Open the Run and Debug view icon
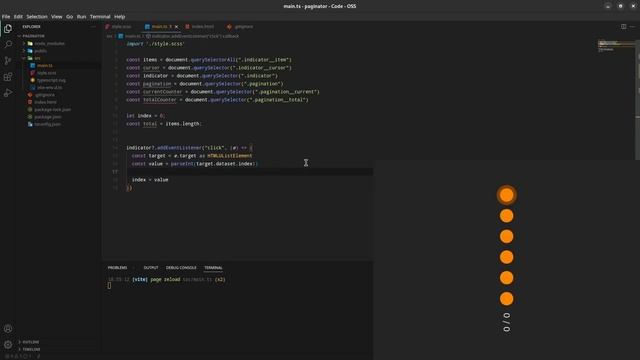640x360 pixels. (8, 93)
